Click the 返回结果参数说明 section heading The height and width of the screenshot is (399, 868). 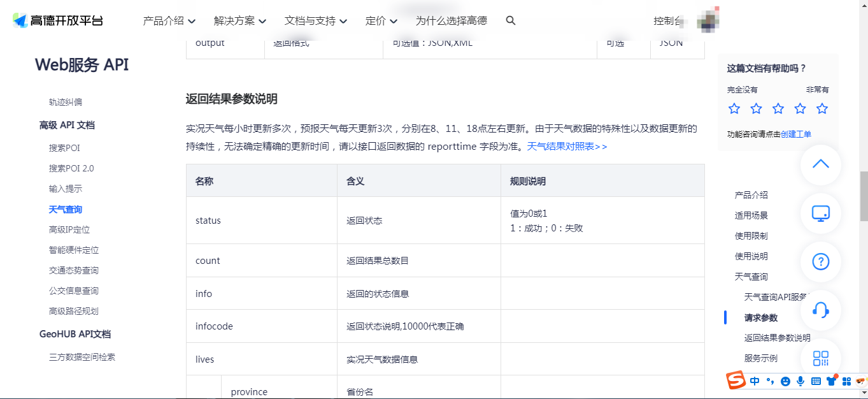[x=232, y=99]
